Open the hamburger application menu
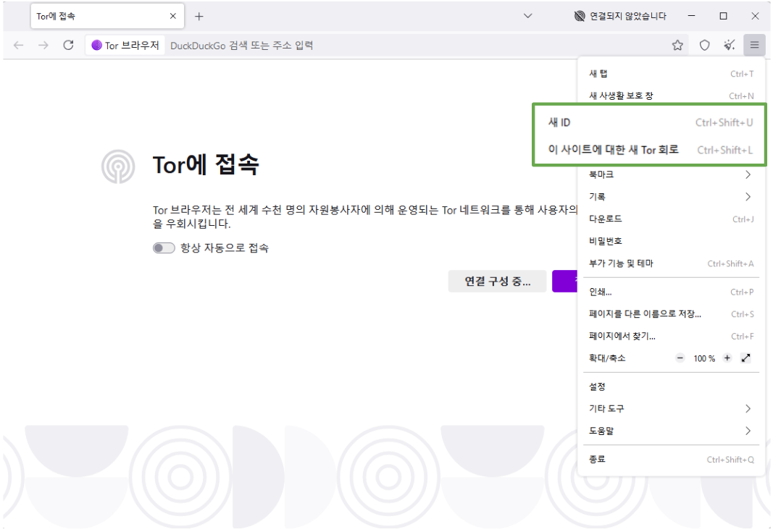 754,44
